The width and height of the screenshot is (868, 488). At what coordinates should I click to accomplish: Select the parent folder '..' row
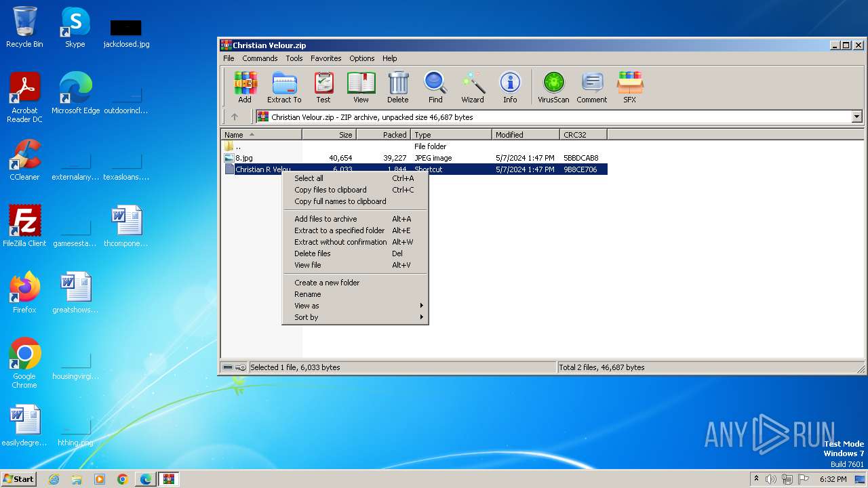tap(415, 146)
